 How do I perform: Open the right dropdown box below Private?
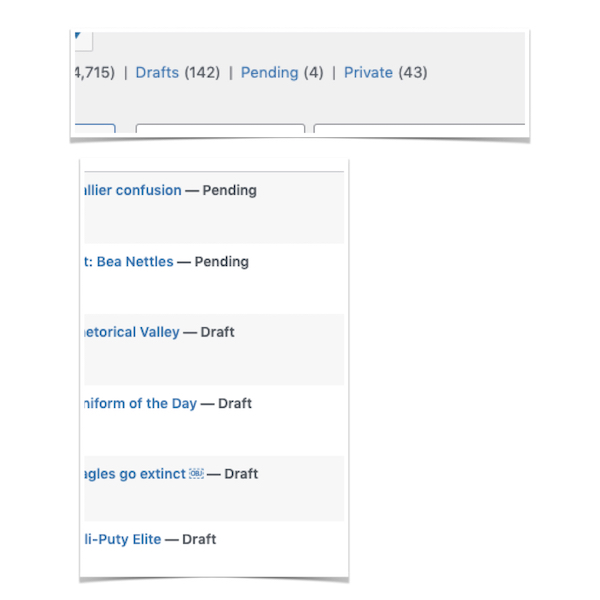click(420, 129)
